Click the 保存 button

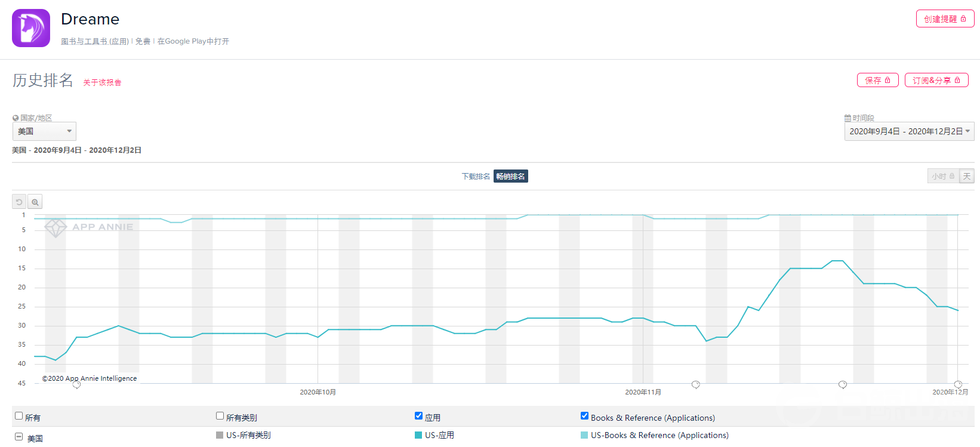[x=878, y=81]
